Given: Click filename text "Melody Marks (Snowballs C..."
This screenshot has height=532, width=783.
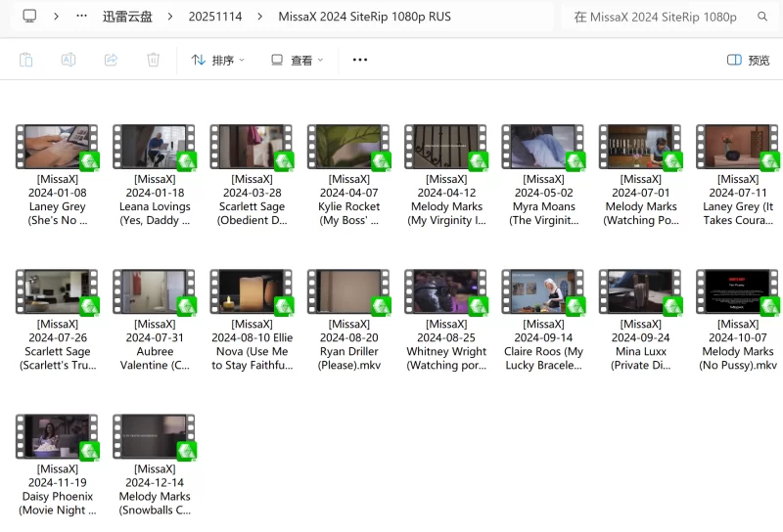Looking at the screenshot, I should [155, 503].
